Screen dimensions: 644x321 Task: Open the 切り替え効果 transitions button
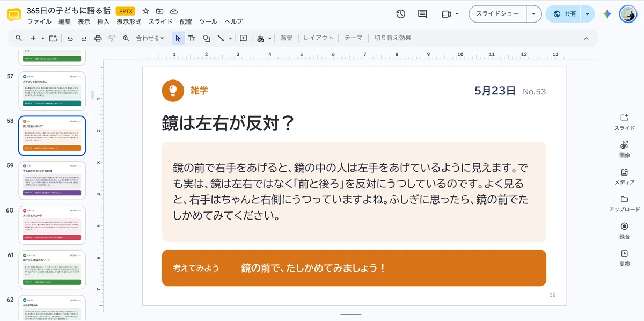[x=393, y=38]
